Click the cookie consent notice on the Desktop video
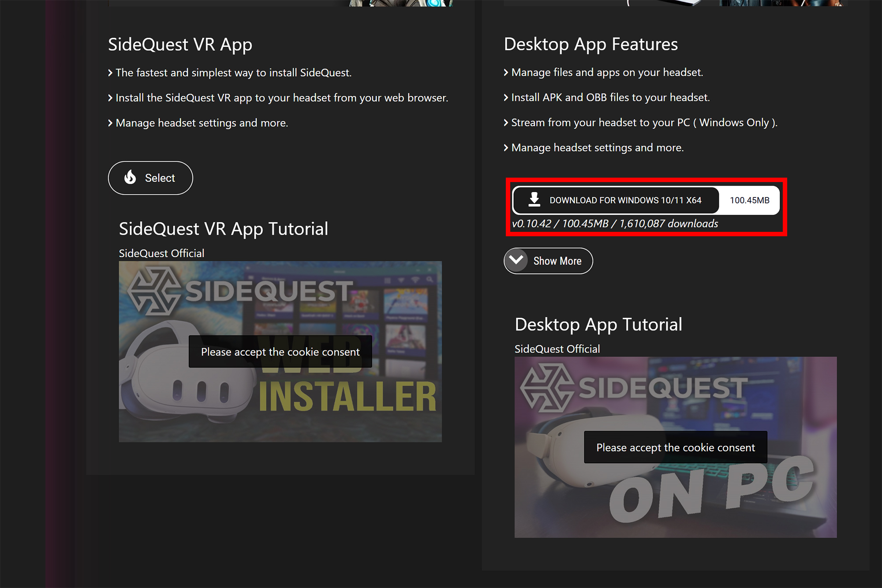Screen dimensions: 882x588 coord(675,447)
